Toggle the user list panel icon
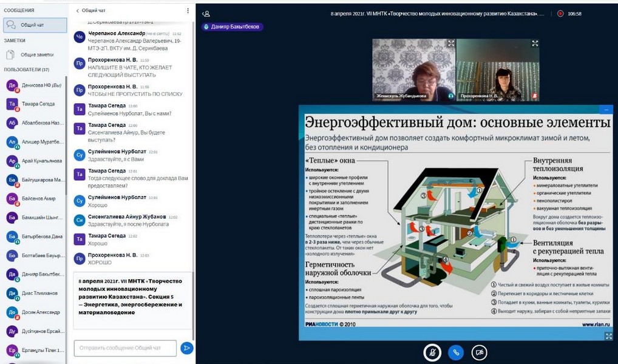 coord(206,14)
